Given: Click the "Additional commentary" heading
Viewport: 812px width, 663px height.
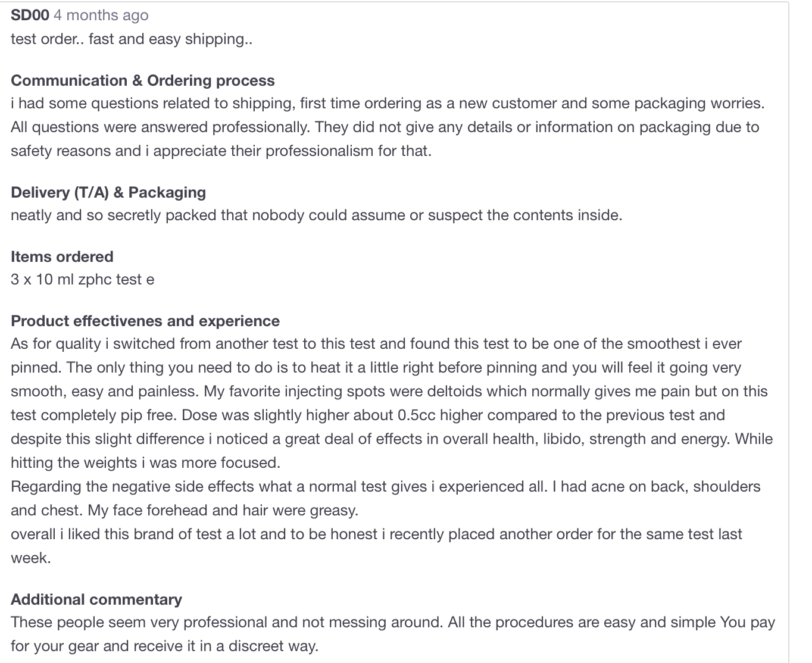Looking at the screenshot, I should point(96,599).
